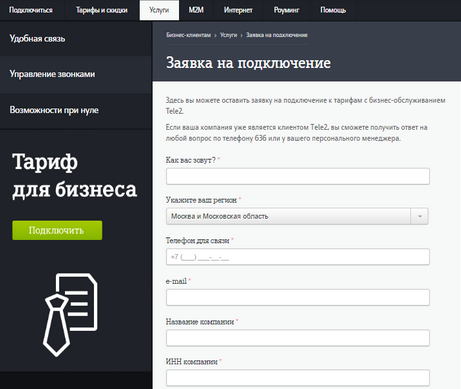
Task: Open the Роуминг menu item
Action: pos(286,10)
